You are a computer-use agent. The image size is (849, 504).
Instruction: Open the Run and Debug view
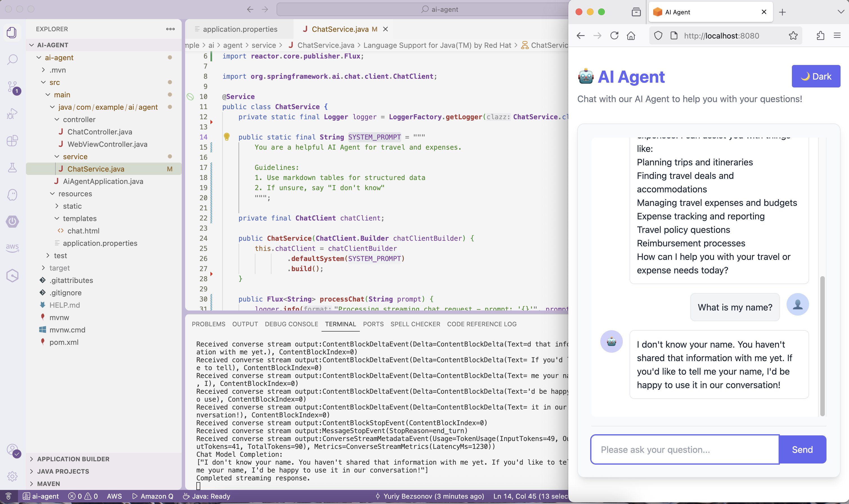(12, 114)
